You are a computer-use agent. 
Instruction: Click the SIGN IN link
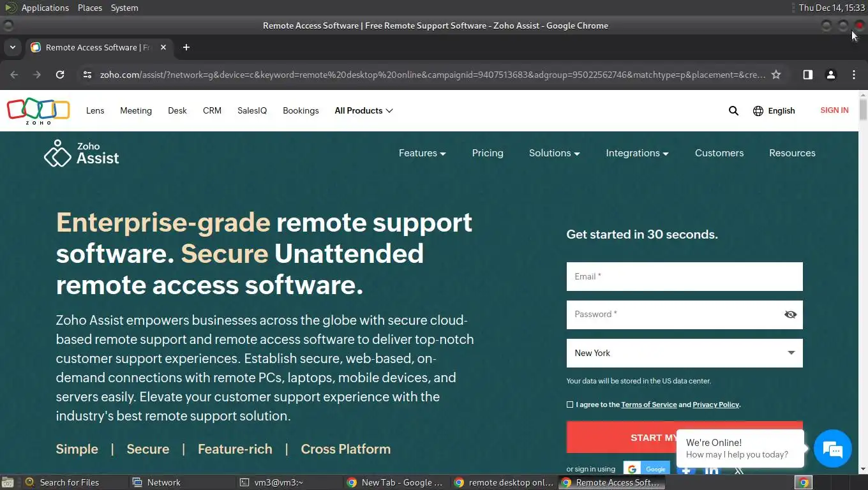pyautogui.click(x=834, y=110)
